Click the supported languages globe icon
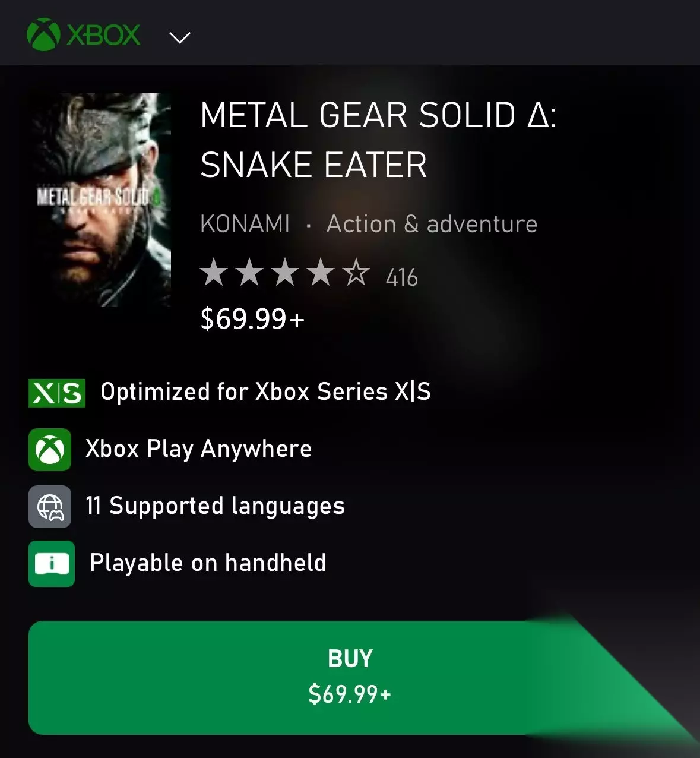 (50, 507)
